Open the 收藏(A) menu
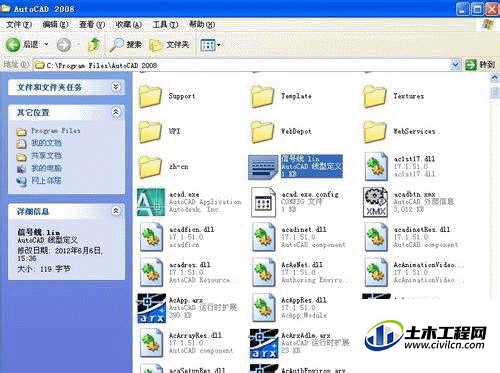 pos(128,25)
